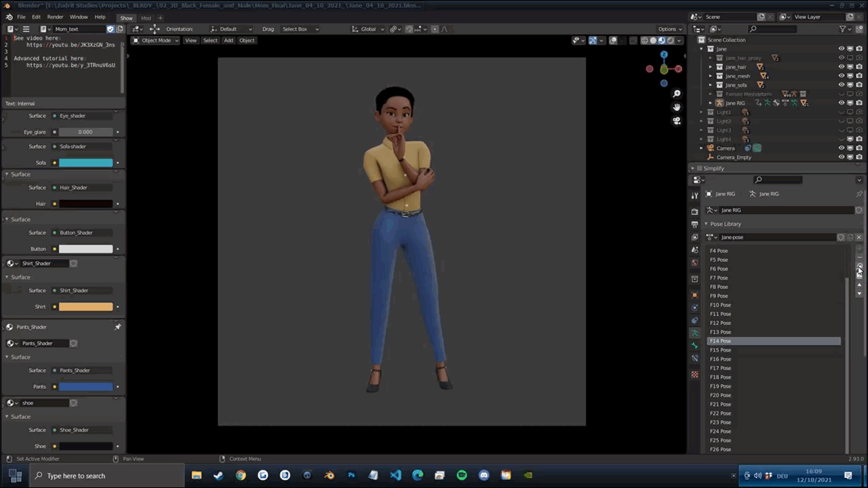Open the Render menu

[x=55, y=17]
